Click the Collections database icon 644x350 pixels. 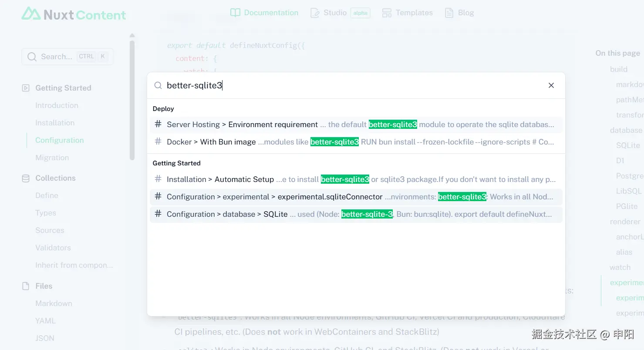pos(26,178)
